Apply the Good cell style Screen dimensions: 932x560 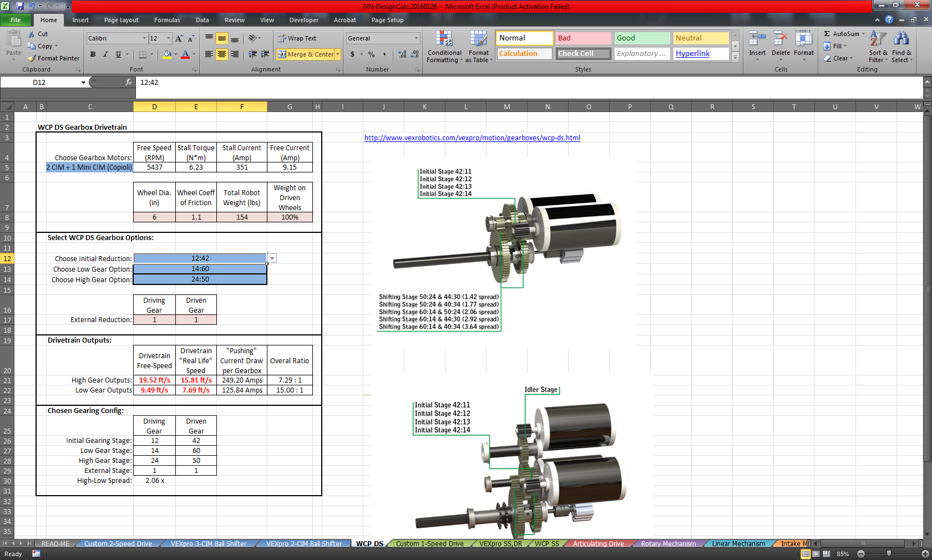pyautogui.click(x=642, y=38)
